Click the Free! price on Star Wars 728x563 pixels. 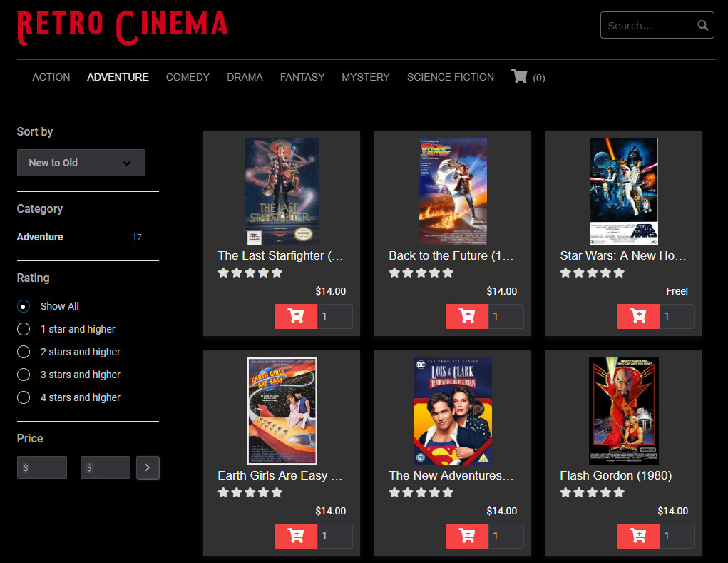coord(677,291)
